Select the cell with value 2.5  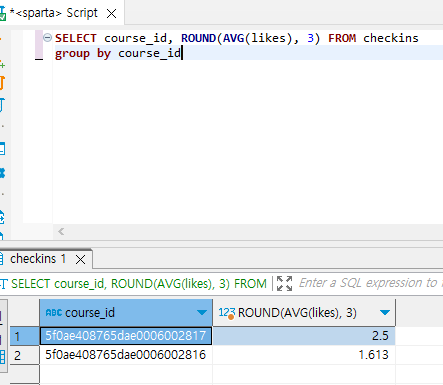[304, 336]
